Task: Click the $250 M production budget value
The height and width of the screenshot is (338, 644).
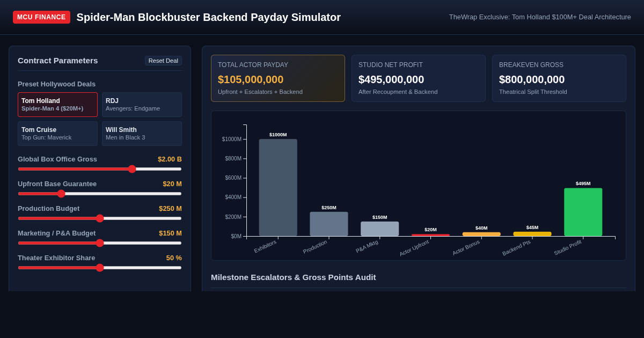Action: pos(170,209)
